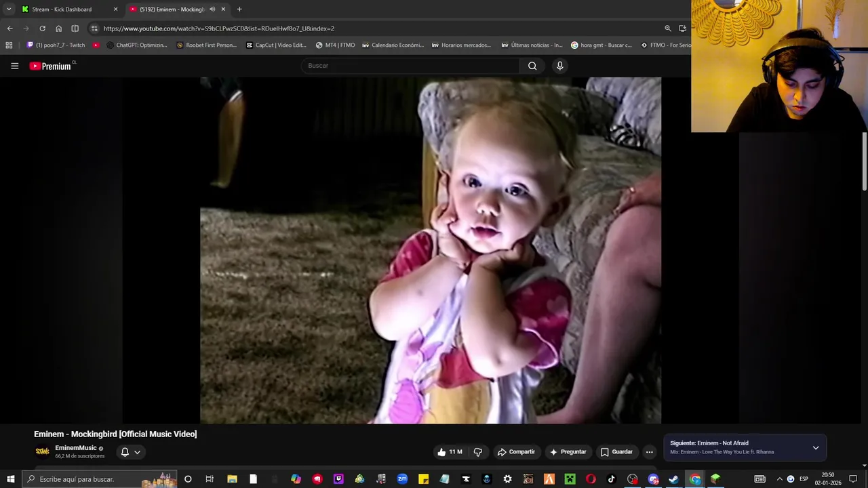Screen dimensions: 868x488
Task: Open MT4 | FTMO bookmark
Action: [335, 45]
